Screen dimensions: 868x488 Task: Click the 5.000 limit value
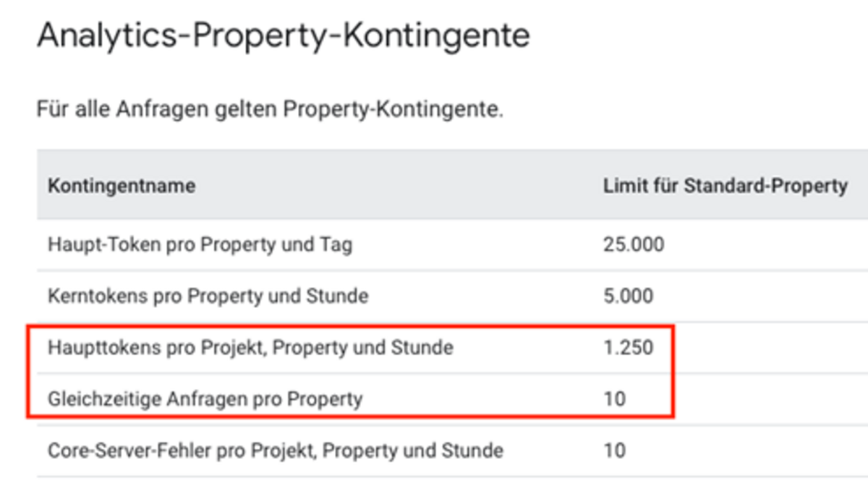click(628, 296)
